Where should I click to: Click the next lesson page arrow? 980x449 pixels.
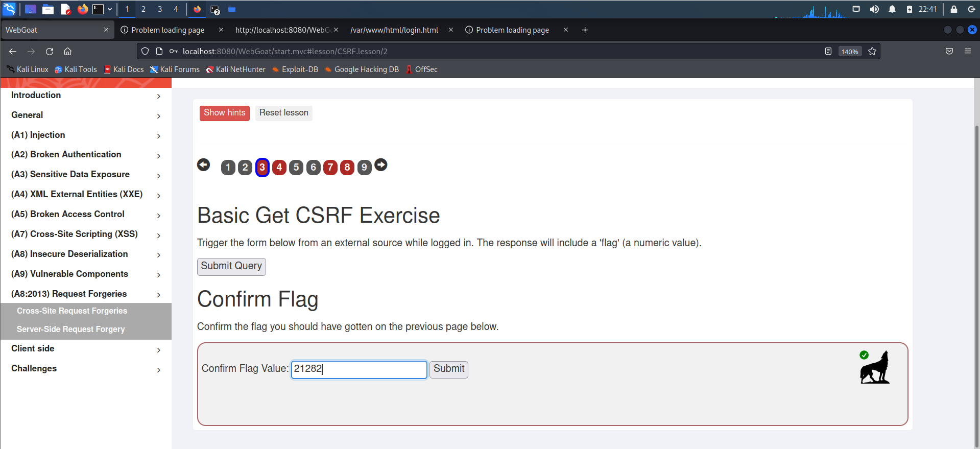coord(381,165)
